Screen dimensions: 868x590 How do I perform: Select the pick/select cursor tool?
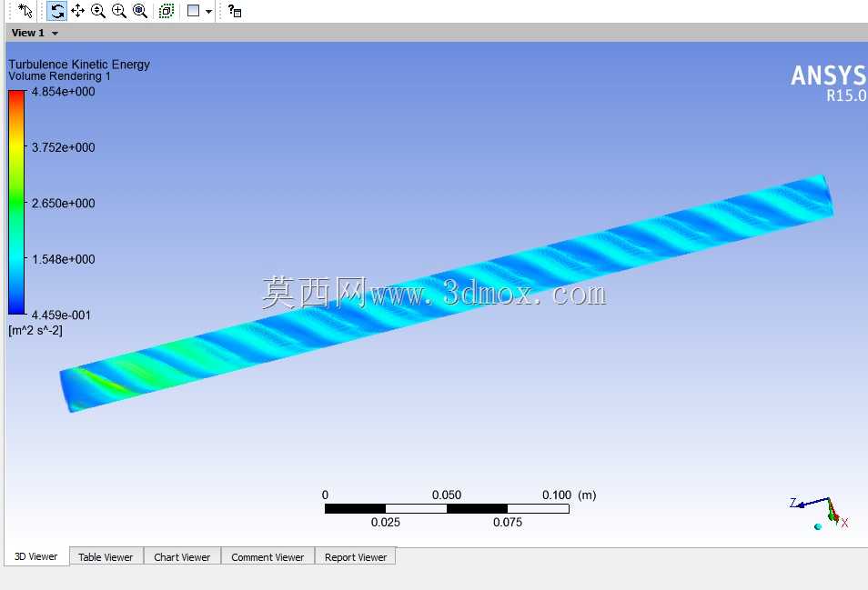pyautogui.click(x=25, y=11)
